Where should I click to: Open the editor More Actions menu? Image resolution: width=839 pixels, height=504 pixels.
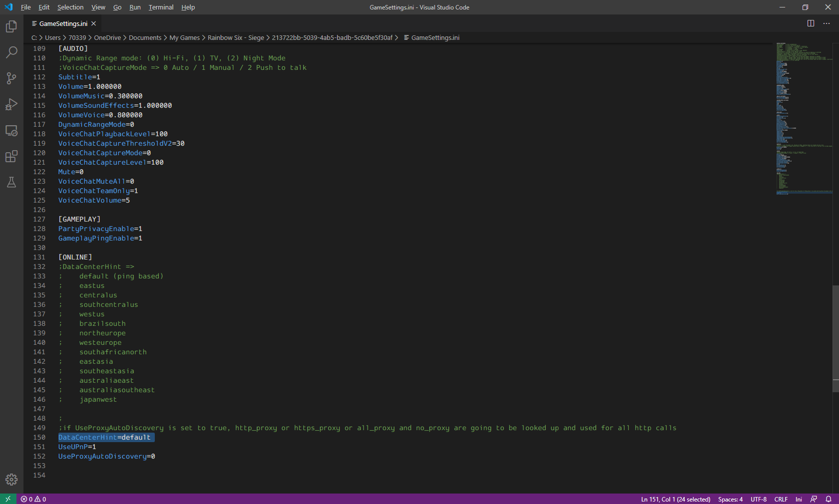pyautogui.click(x=827, y=23)
